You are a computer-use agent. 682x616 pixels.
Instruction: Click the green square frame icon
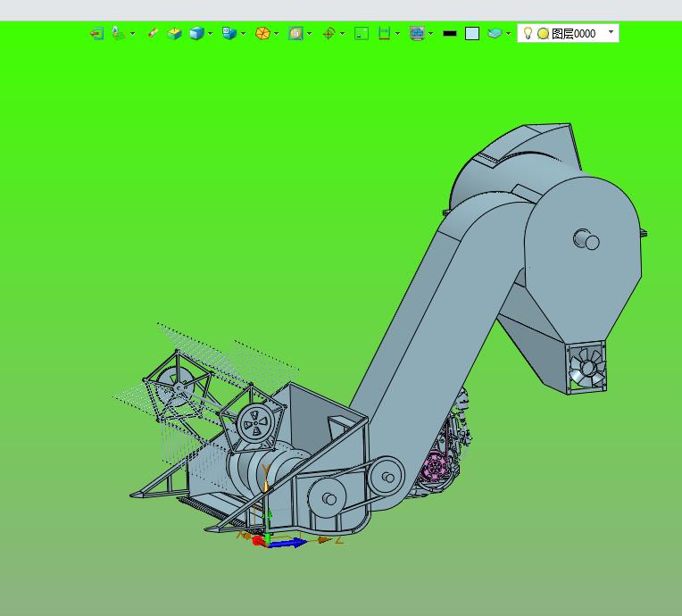(362, 34)
